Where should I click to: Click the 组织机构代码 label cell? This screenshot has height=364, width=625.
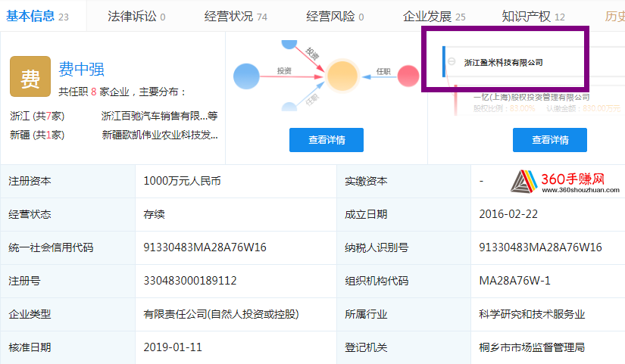click(404, 281)
